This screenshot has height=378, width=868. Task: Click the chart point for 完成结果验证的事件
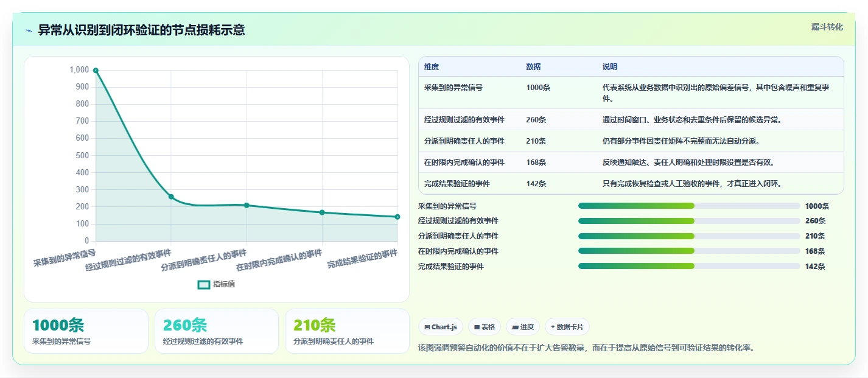(397, 217)
